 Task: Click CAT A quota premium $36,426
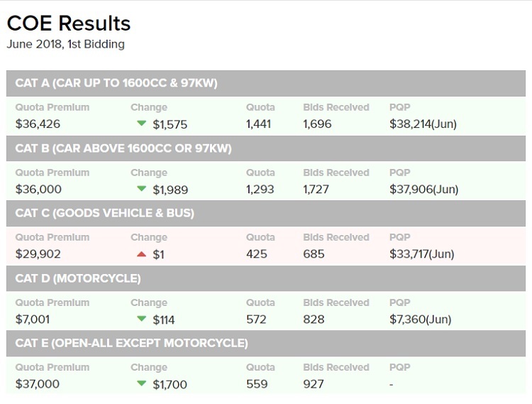pos(38,124)
